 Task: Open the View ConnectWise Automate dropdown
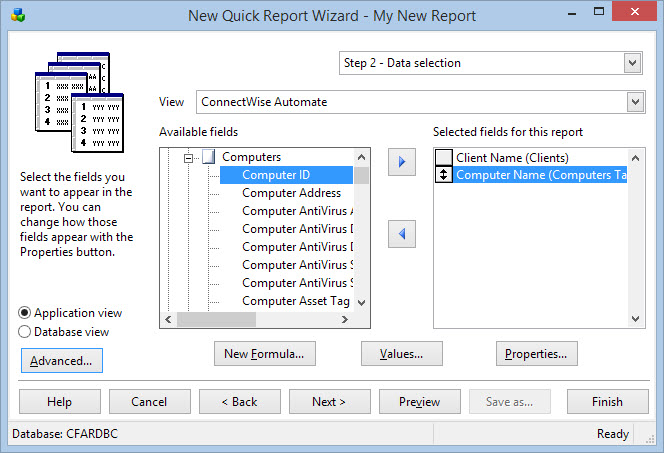[x=635, y=102]
